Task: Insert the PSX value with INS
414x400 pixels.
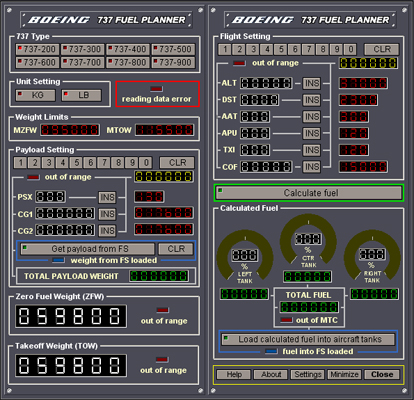Action: 107,197
